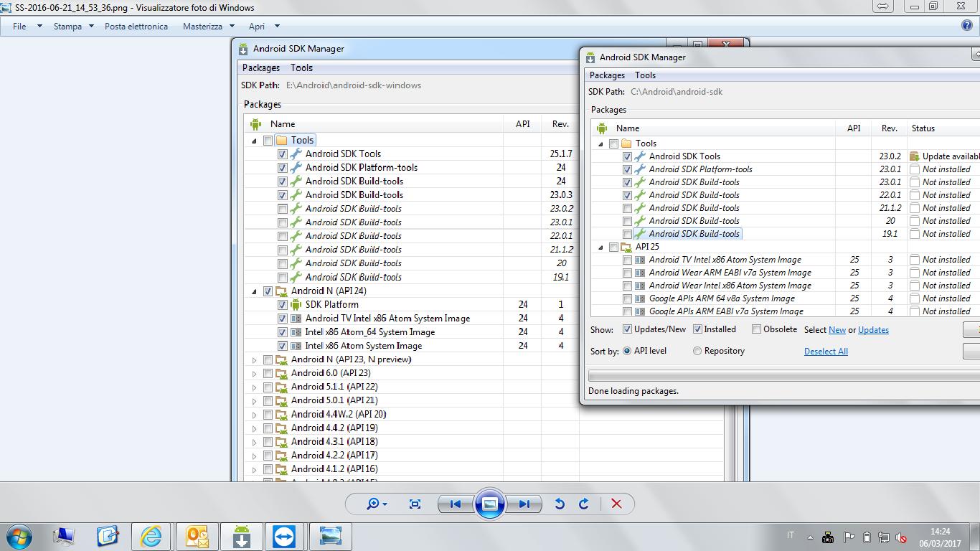Select the API level sort radio button
Screen dimensions: 980x551
(x=627, y=351)
